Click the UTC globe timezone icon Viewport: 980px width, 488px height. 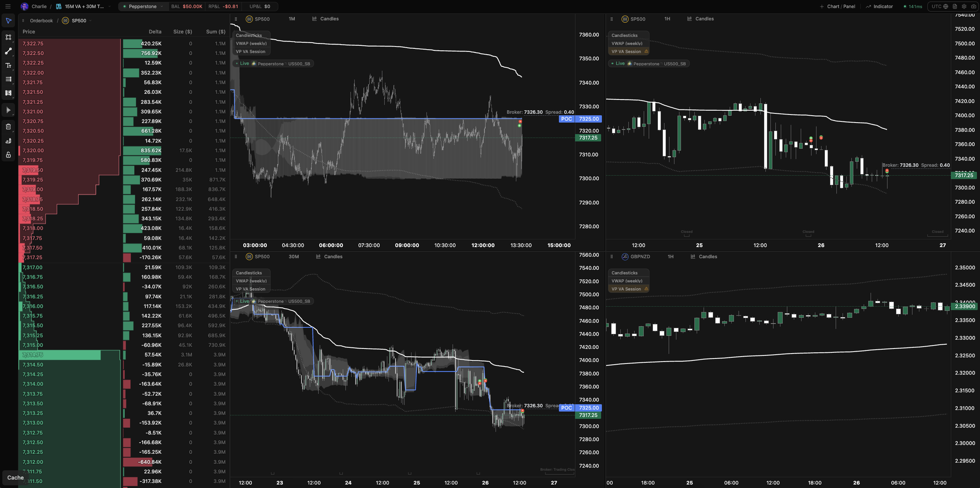(x=945, y=7)
